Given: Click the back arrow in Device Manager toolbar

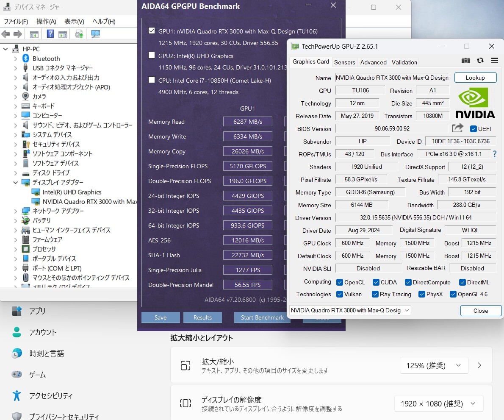Looking at the screenshot, I should (6, 34).
